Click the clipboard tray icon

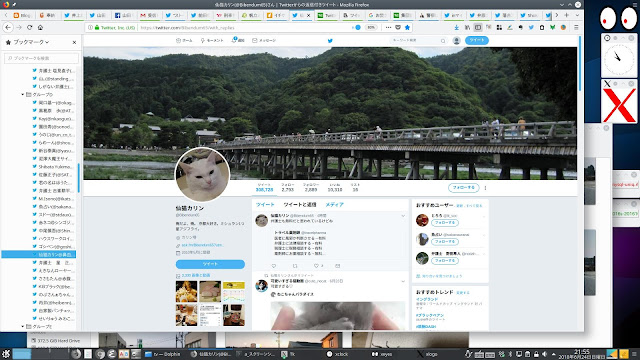527,354
